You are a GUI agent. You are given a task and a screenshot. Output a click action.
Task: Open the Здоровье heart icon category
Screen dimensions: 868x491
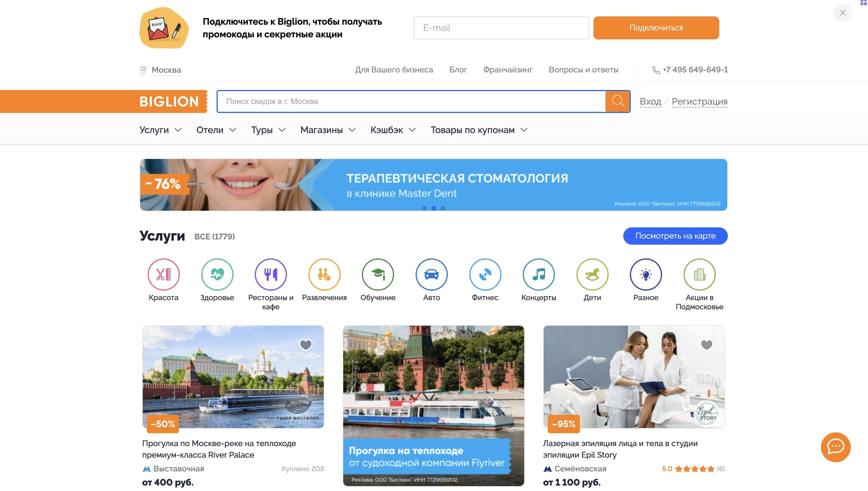click(217, 274)
